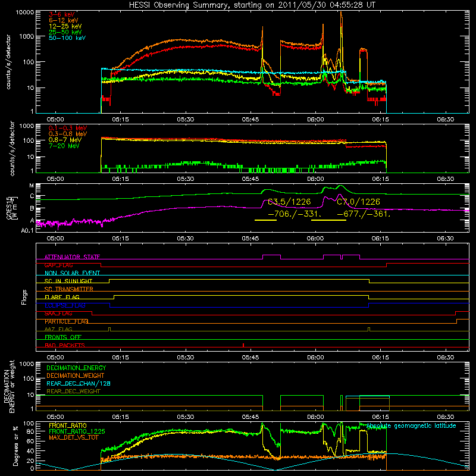Click the 0.1-0.3 MeV legend entry
Viewport: 476px width, 476px height.
(68, 128)
